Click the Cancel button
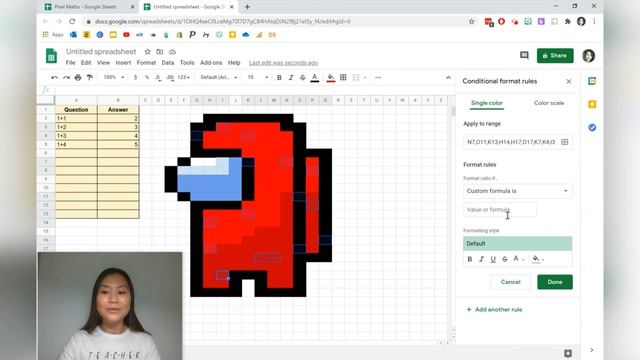Viewport: 640px width, 360px height. (x=510, y=282)
